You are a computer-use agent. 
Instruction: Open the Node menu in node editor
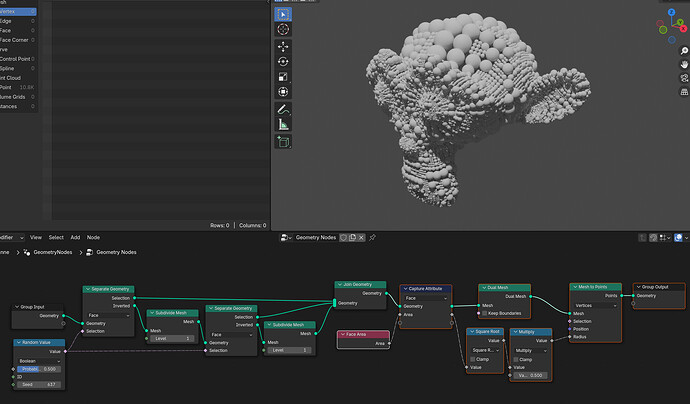(x=93, y=238)
